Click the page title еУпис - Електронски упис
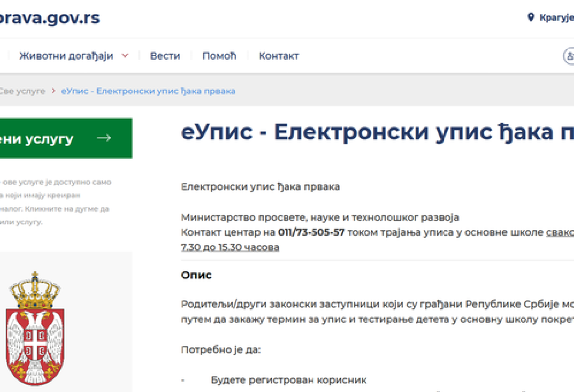Image resolution: width=574 pixels, height=392 pixels. point(343,140)
